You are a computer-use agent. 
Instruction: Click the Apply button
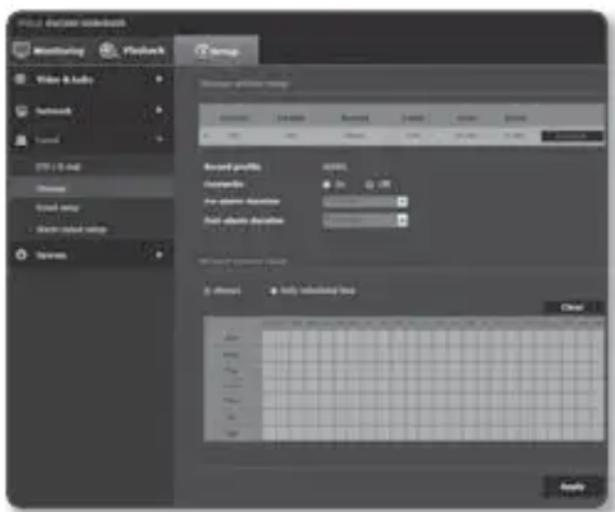pyautogui.click(x=572, y=487)
